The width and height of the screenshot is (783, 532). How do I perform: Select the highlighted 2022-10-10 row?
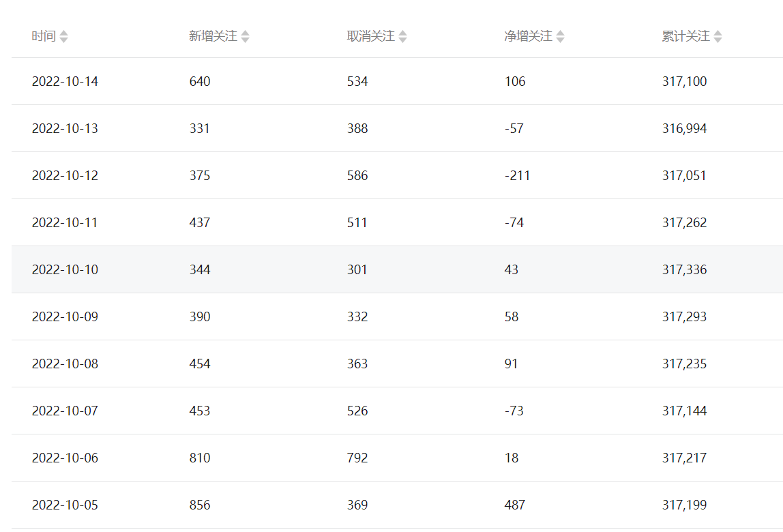tap(65, 270)
